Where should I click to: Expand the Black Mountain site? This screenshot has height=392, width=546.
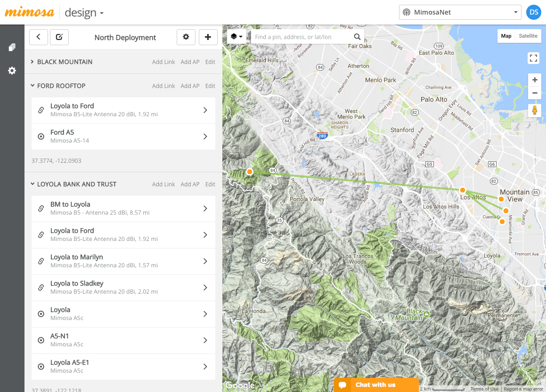click(x=33, y=62)
